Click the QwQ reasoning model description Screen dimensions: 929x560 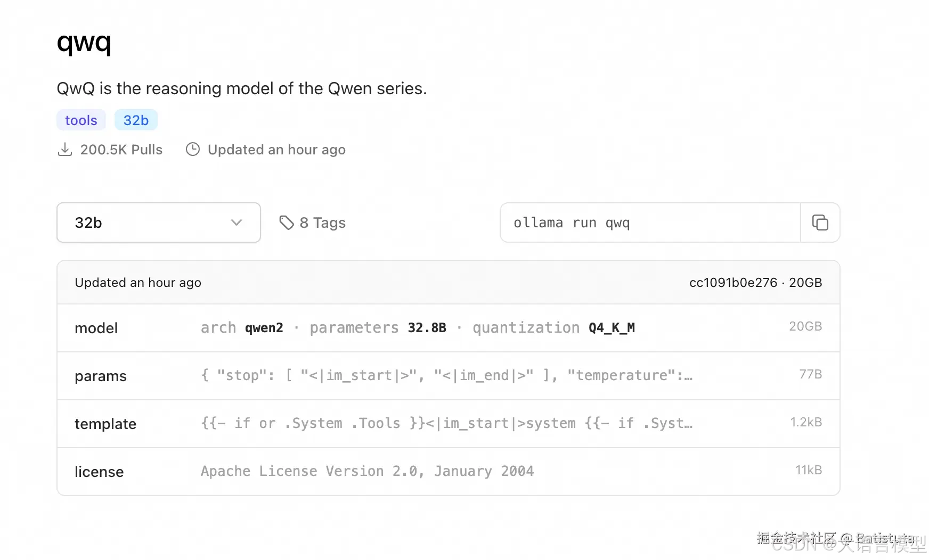tap(242, 88)
